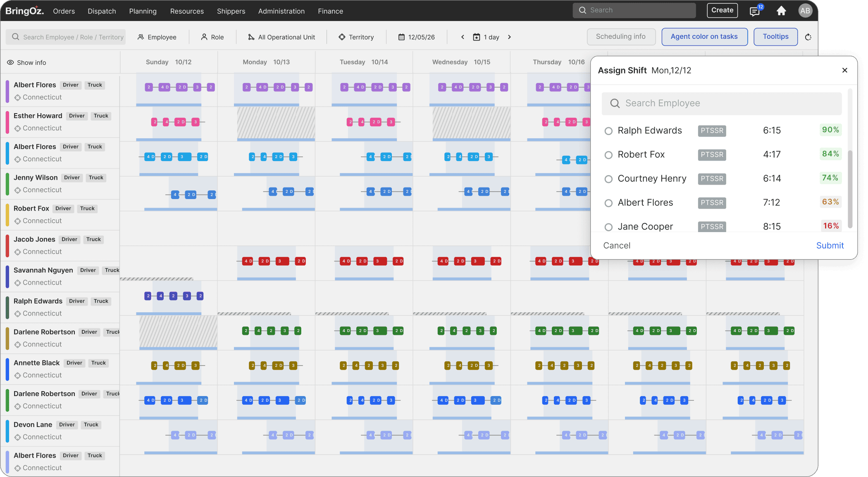Click Esther Howard's pink color bar
The image size is (868, 477).
[7, 122]
